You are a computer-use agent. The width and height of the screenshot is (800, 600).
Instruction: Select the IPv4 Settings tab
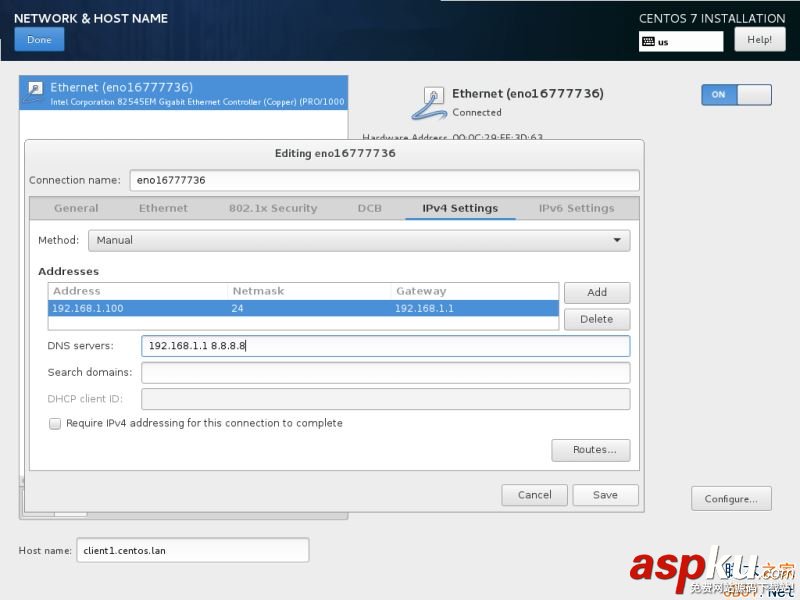tap(460, 208)
